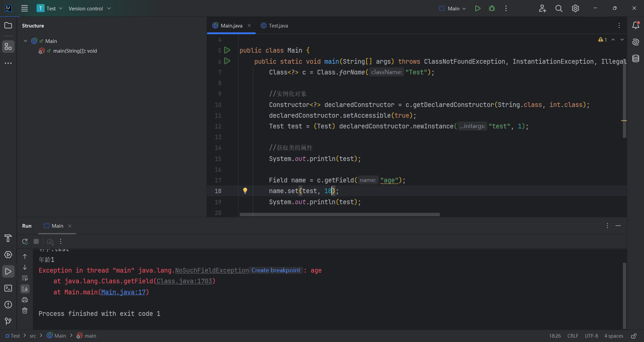This screenshot has width=644, height=342.
Task: Click the Stop process button
Action: pyautogui.click(x=36, y=241)
